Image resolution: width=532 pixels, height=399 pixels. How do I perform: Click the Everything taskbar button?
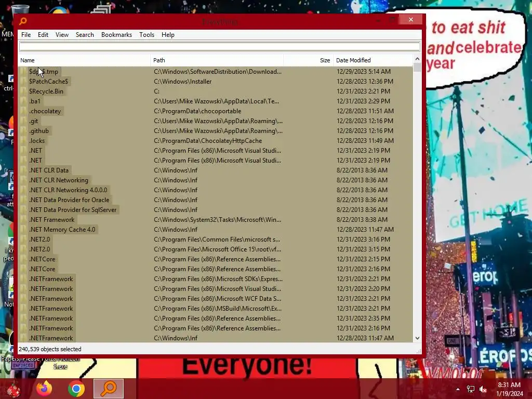pyautogui.click(x=109, y=389)
